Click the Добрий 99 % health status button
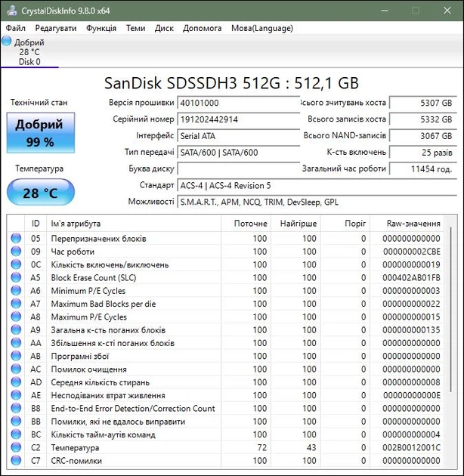The height and width of the screenshot is (476, 464). (41, 133)
